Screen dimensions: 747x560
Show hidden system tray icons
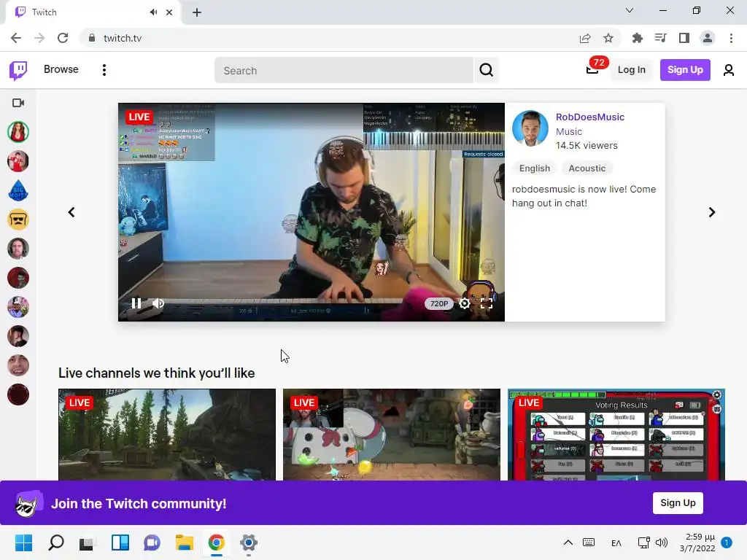coord(568,542)
